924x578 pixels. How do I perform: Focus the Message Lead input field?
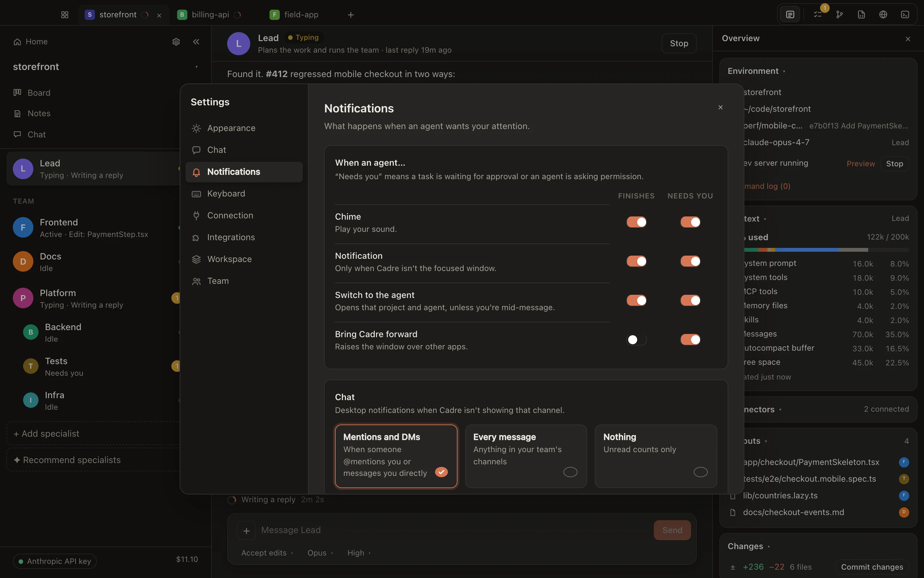coord(454,530)
